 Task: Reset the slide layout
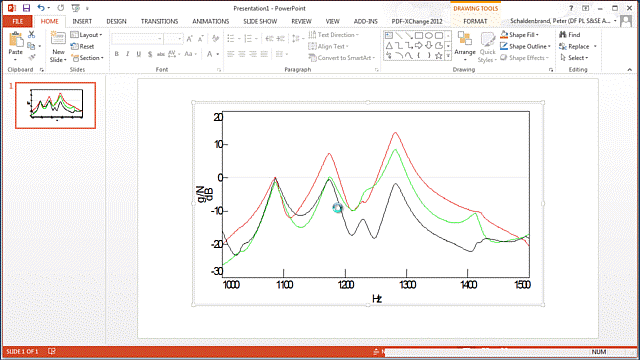(82, 46)
